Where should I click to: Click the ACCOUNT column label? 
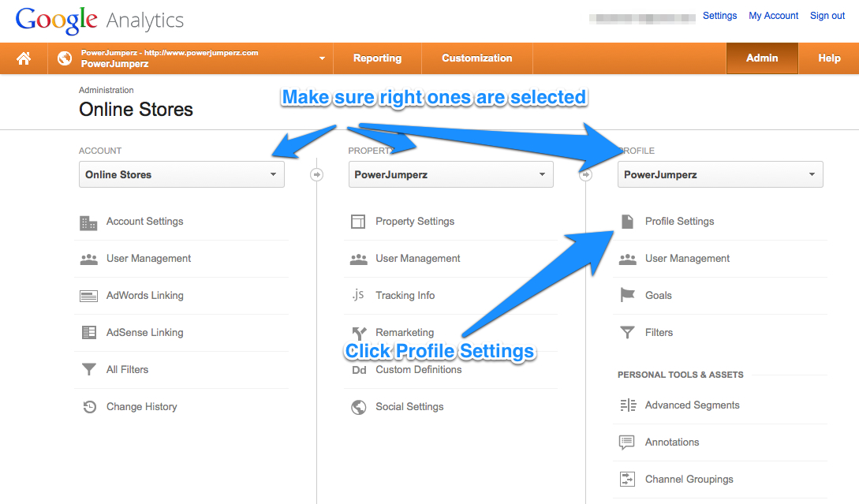[100, 151]
